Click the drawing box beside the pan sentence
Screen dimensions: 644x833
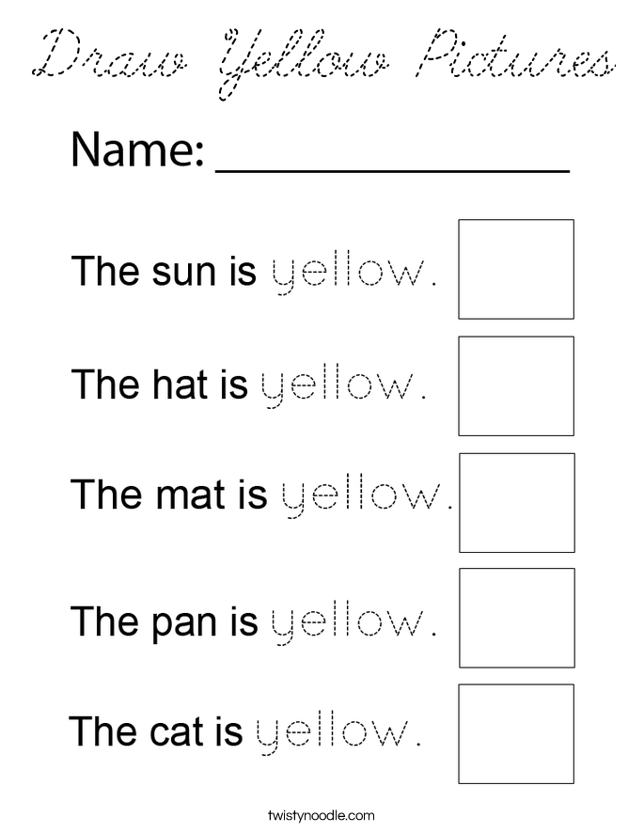click(x=517, y=618)
